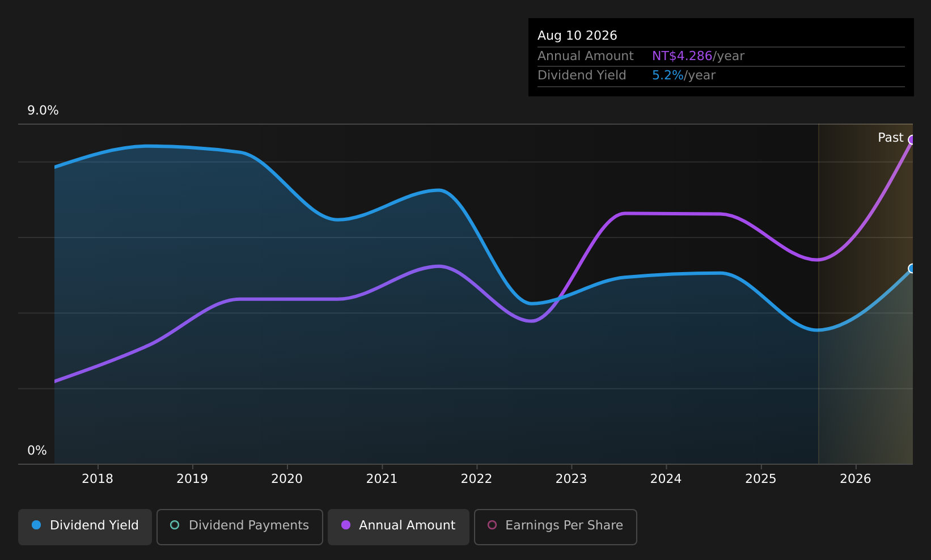Image resolution: width=931 pixels, height=560 pixels.
Task: Click the 0% y-axis label
Action: click(37, 451)
